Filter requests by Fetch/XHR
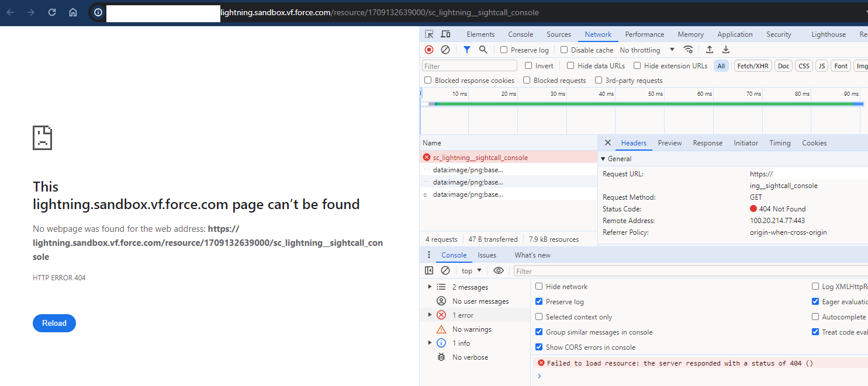The width and height of the screenshot is (868, 386). (x=753, y=66)
